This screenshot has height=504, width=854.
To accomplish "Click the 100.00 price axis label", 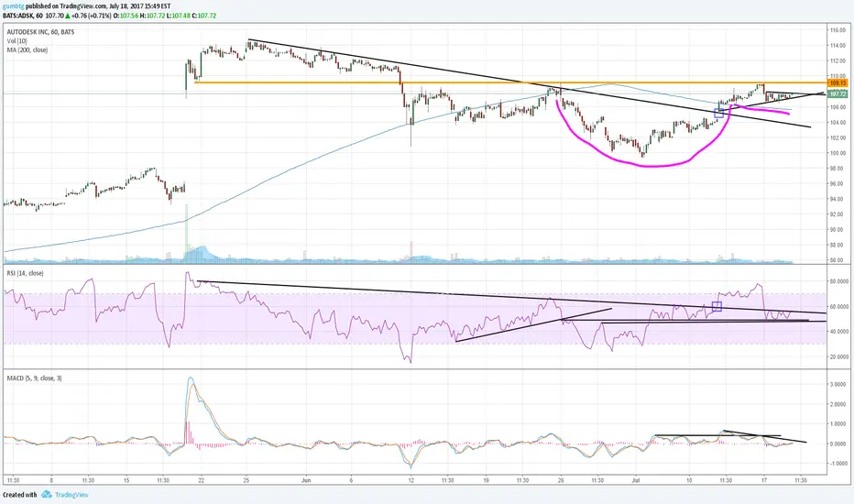I will point(838,153).
